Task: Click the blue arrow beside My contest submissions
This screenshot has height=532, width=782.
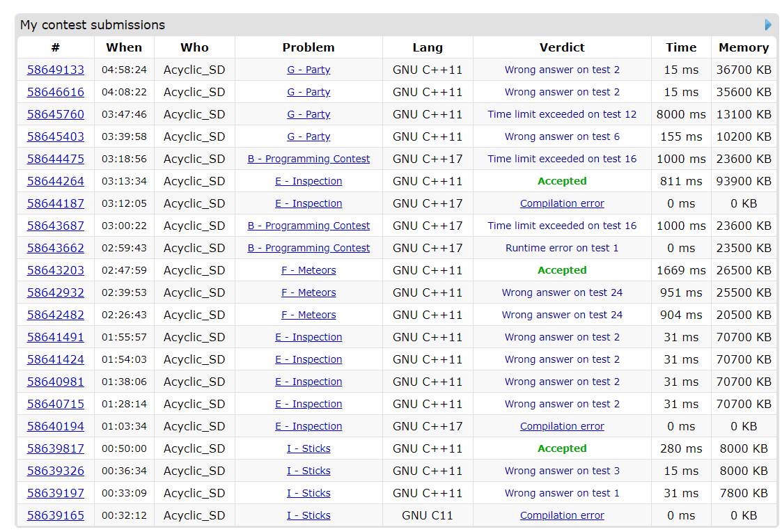Action: 768,25
